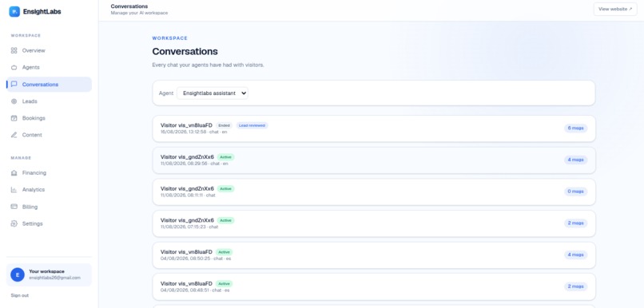Open conversation dated 04/08/2026, 08:48:51
This screenshot has height=308, width=644.
click(x=374, y=286)
